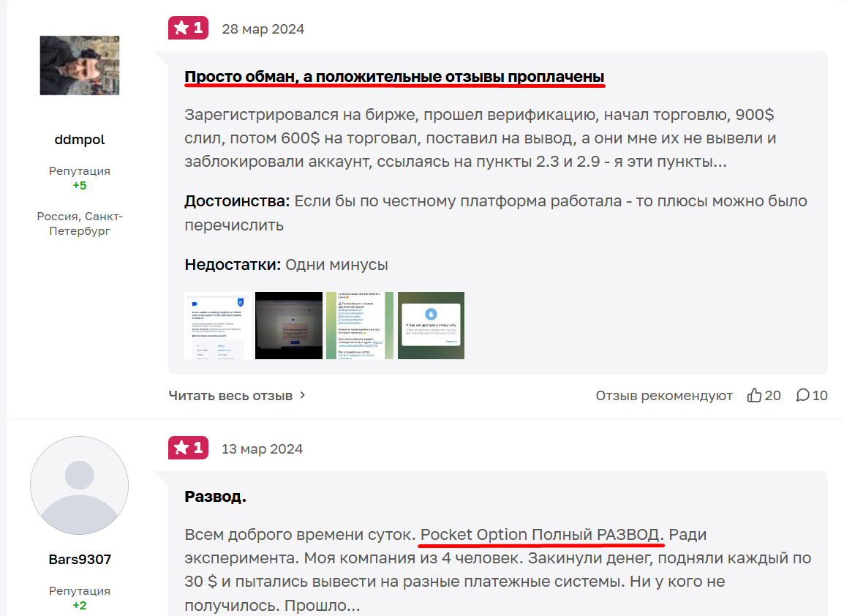
Task: Click 'Репутация' label under ddmpol
Action: [x=80, y=171]
